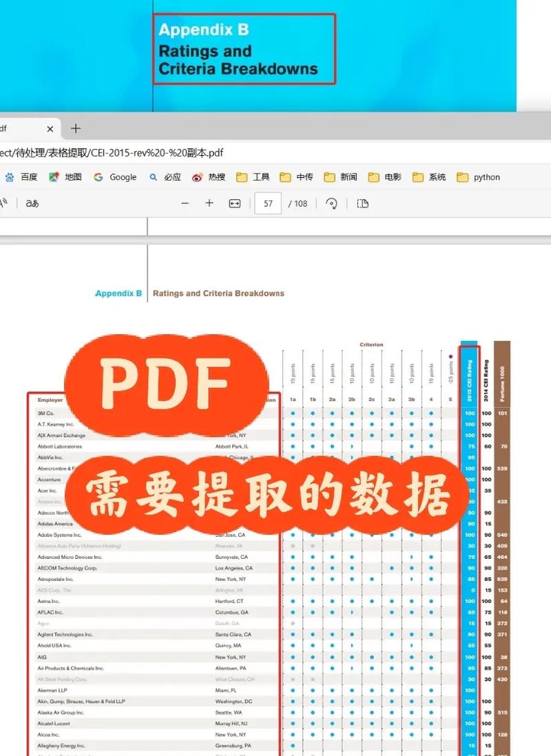
Task: Click 'Akin, Gump, Strauss, Hauer & Feld LLP'
Action: point(81,702)
